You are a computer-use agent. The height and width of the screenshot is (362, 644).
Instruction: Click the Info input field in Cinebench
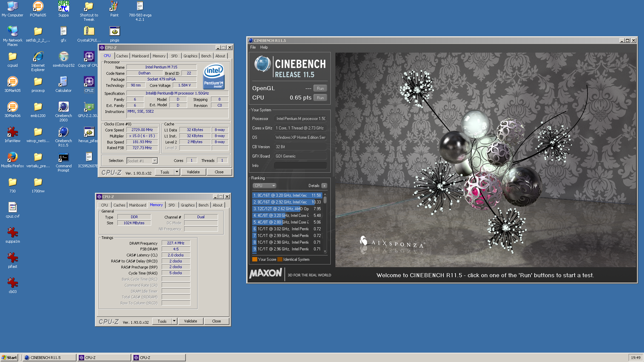pos(301,166)
